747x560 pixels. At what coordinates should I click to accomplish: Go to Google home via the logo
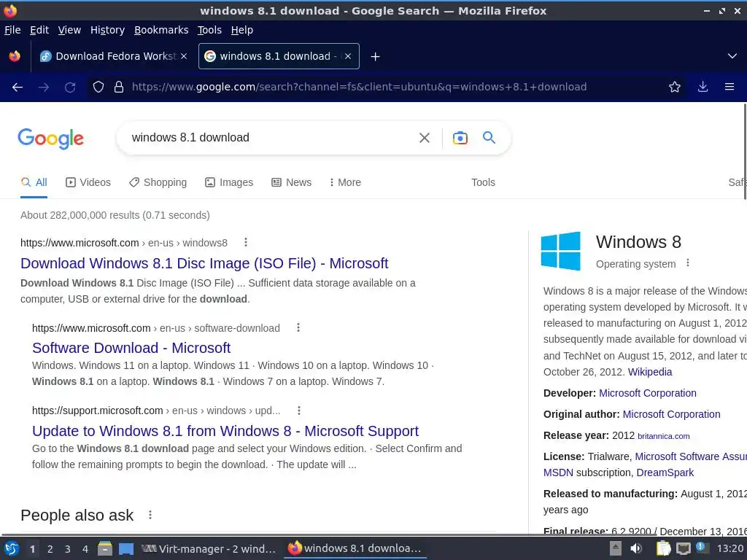tap(50, 139)
